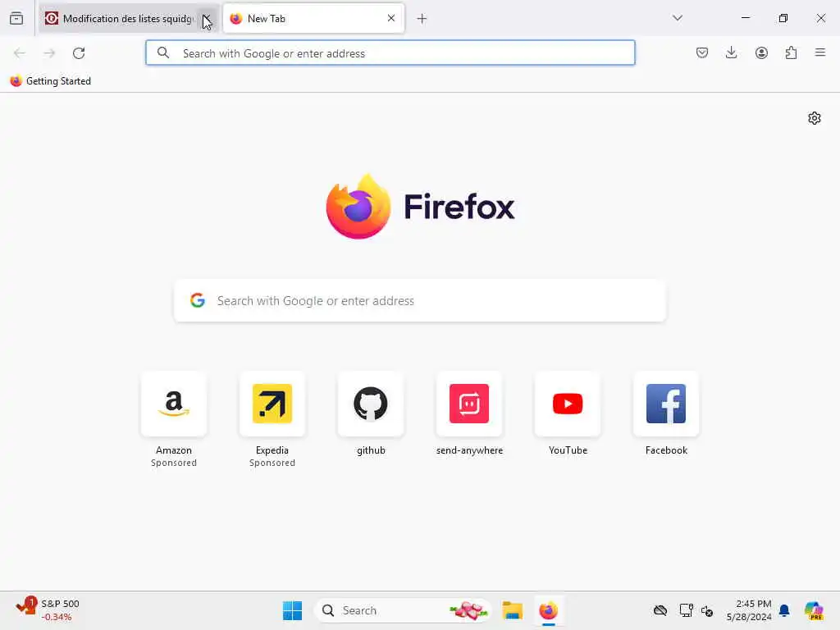The image size is (840, 630).
Task: Expand the List all tabs chevron
Action: pos(677,18)
